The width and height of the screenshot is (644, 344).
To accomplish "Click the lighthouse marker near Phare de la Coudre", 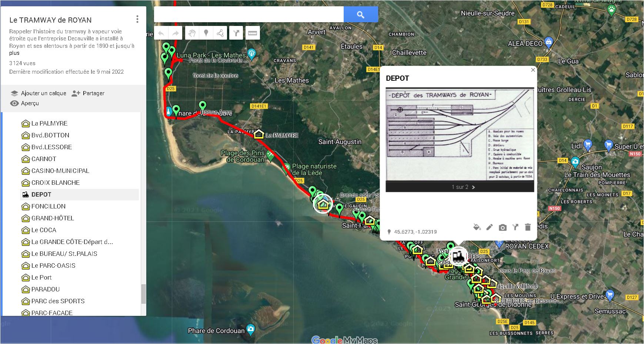I will click(168, 111).
